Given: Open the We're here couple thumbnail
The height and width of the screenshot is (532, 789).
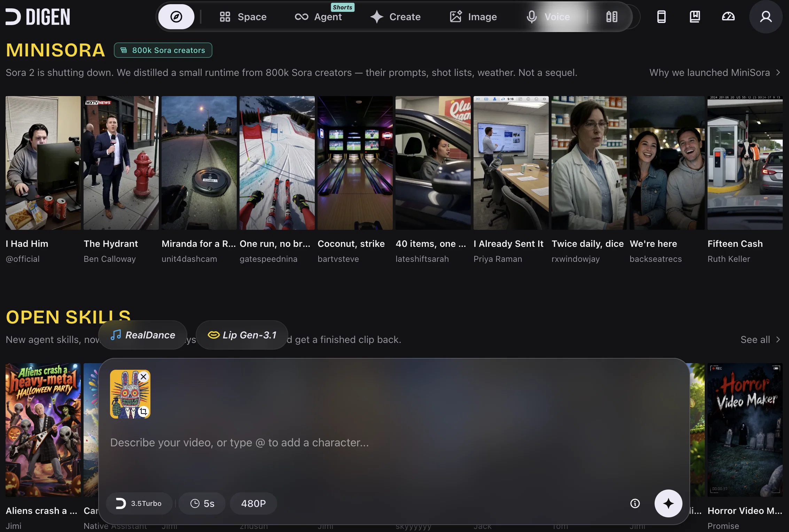Looking at the screenshot, I should coord(667,163).
